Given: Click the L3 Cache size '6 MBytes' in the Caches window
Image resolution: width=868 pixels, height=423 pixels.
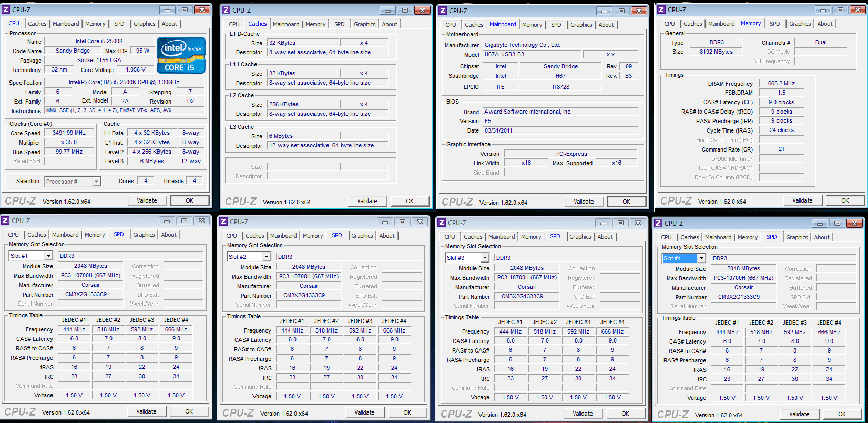Looking at the screenshot, I should pyautogui.click(x=302, y=136).
